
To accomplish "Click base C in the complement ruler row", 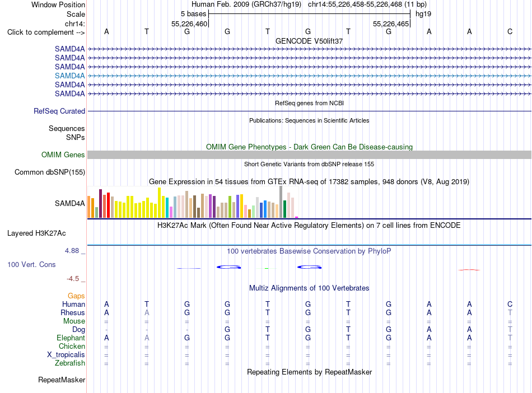I will 510,31.
